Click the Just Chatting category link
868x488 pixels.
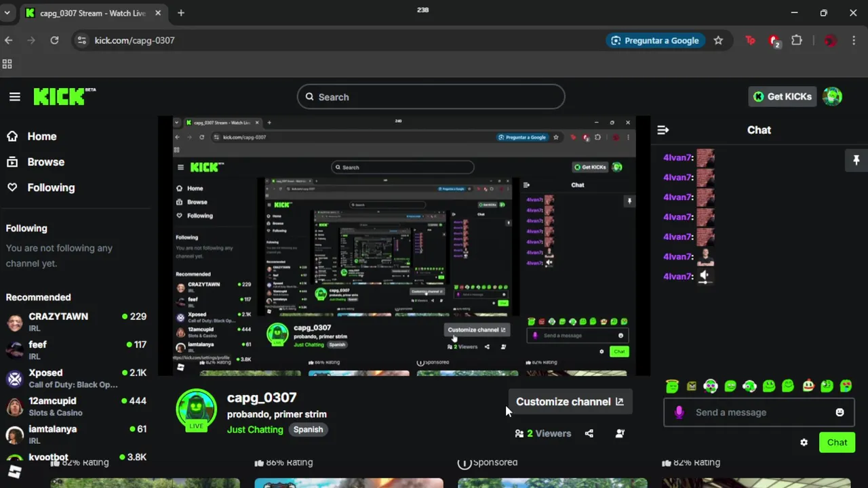(x=255, y=430)
